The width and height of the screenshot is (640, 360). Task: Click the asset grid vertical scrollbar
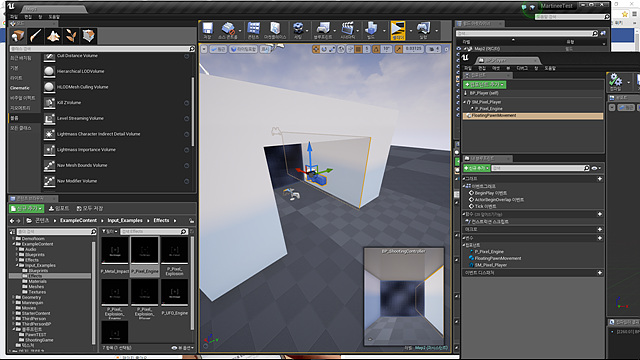tap(192, 284)
